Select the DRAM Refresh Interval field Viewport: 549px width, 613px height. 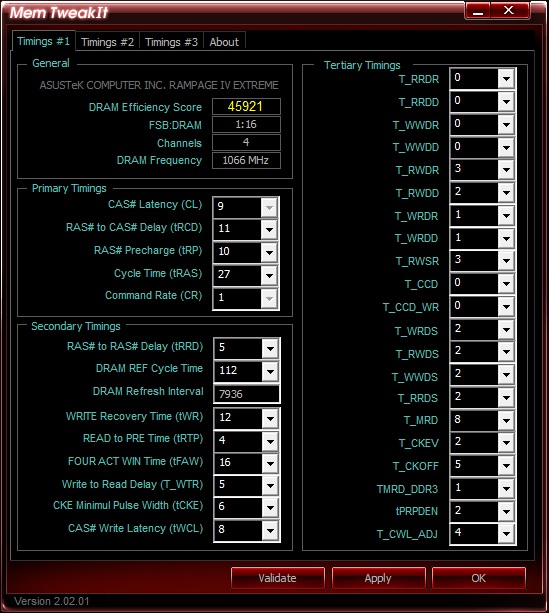[x=247, y=394]
